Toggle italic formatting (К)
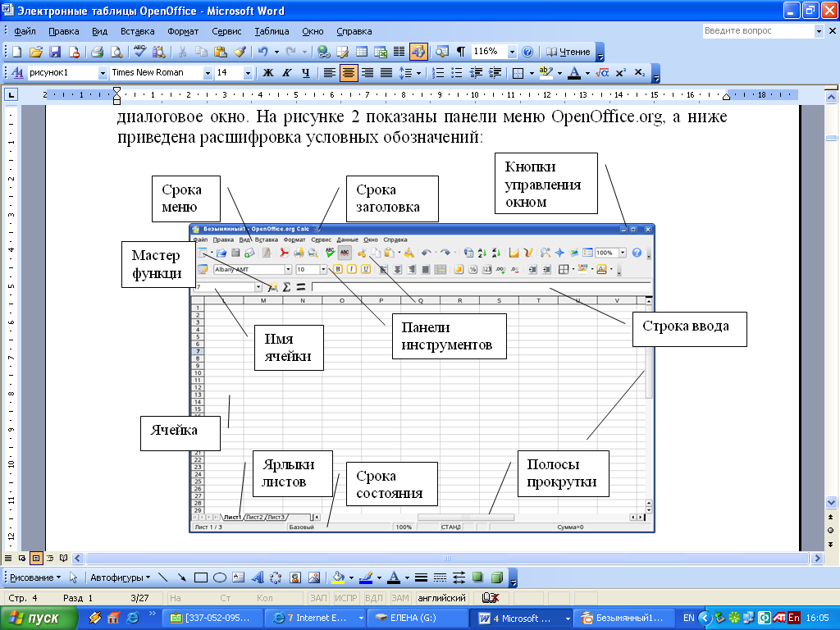Screen dimensions: 840x630 286,72
